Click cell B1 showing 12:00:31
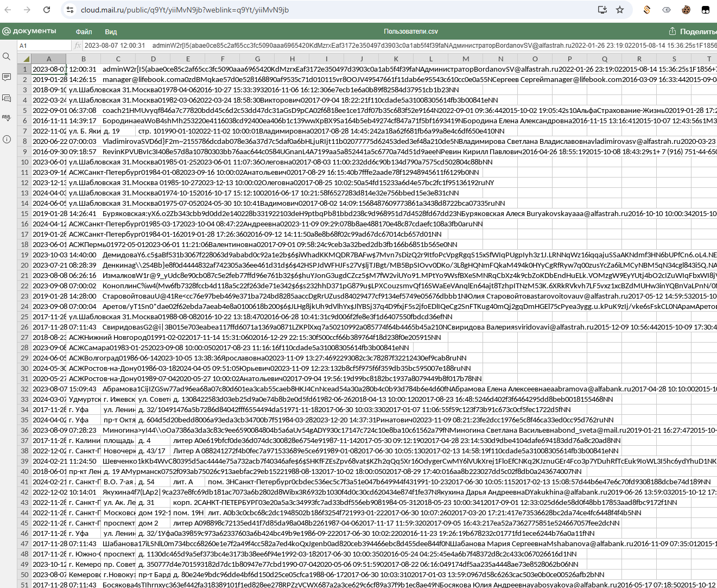717x588 pixels. point(84,69)
